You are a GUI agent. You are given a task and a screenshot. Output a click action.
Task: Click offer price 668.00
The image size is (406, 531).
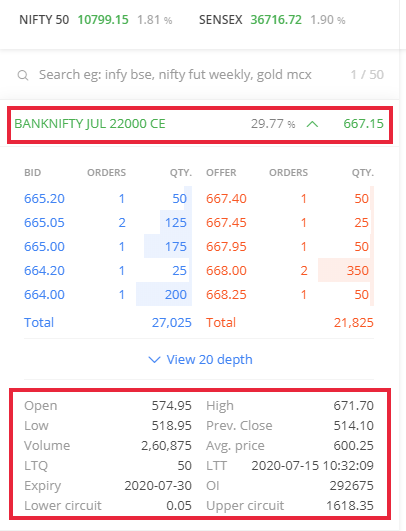tap(226, 271)
